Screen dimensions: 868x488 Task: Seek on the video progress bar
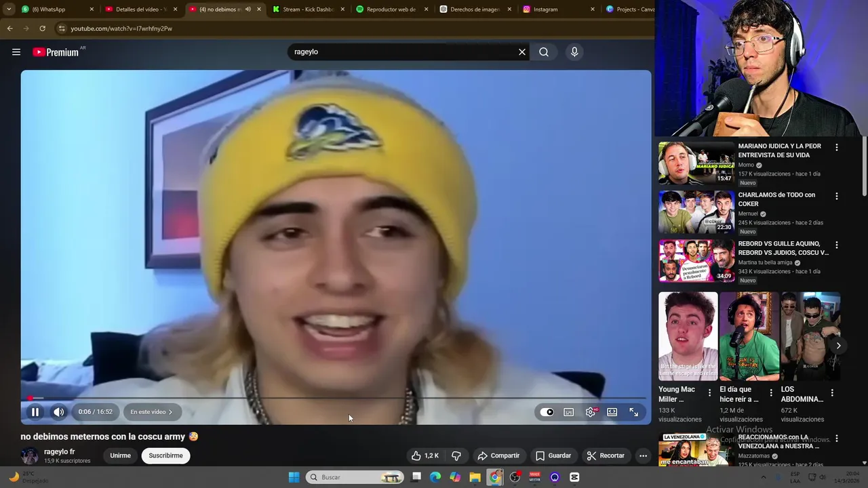pos(336,398)
